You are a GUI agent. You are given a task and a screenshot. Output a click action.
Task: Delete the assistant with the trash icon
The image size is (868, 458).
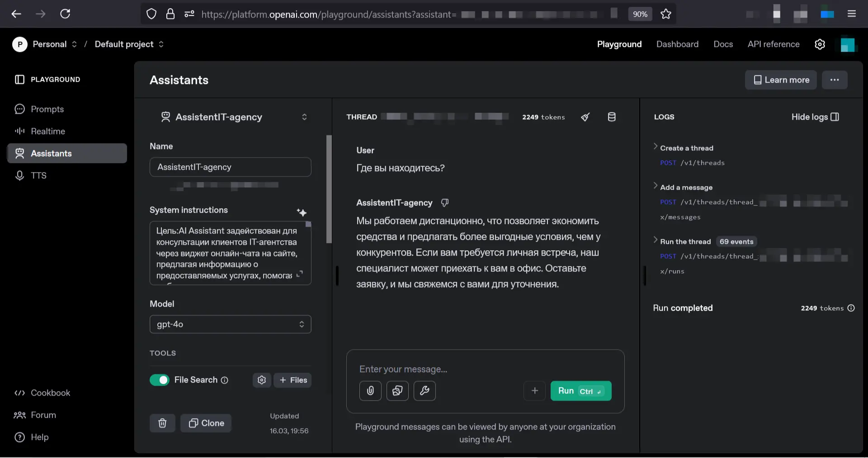tap(162, 423)
